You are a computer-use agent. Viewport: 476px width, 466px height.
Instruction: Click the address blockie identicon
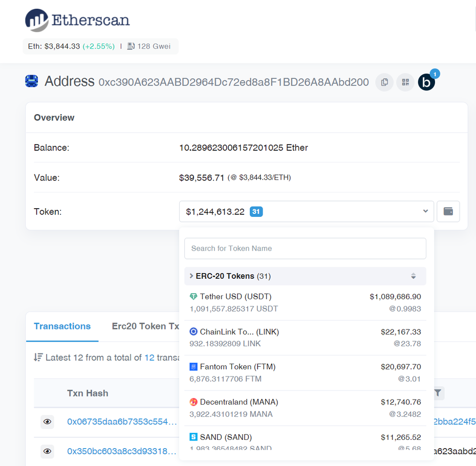[x=32, y=81]
